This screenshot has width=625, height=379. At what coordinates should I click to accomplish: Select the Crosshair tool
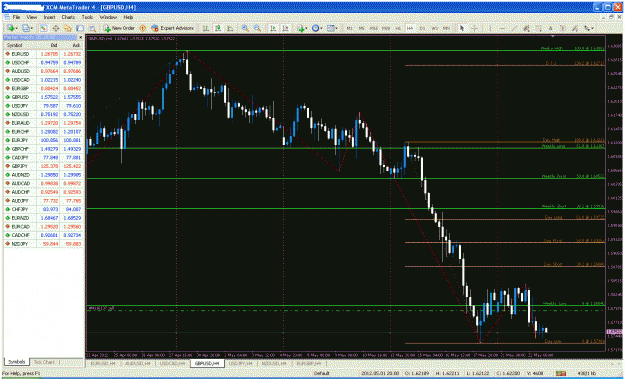pyautogui.click(x=474, y=28)
